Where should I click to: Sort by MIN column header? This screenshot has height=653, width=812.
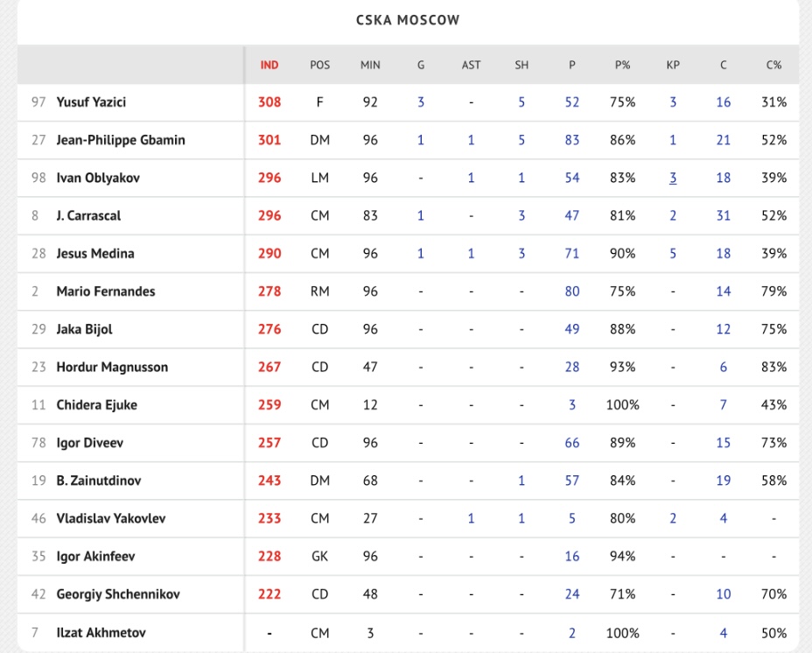370,66
